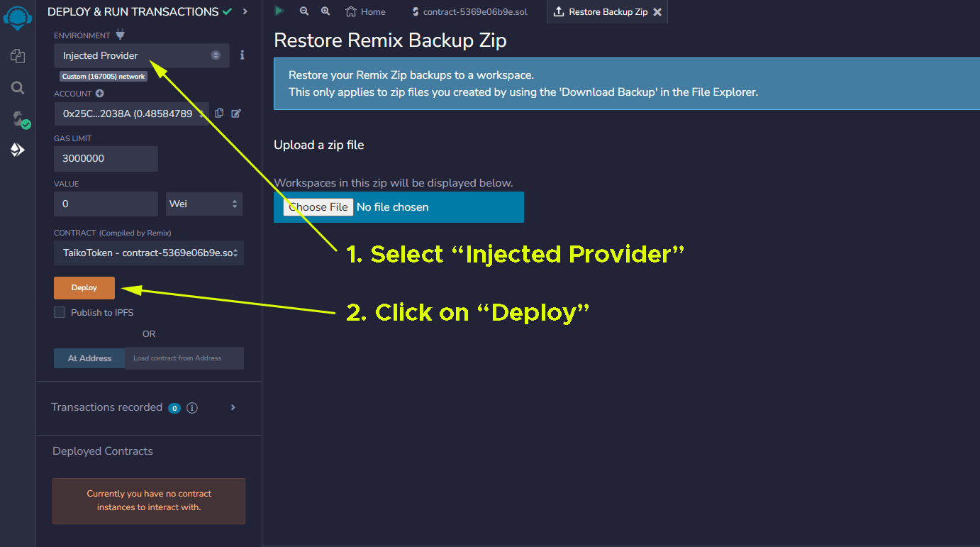Click the Load contract from Address field

(x=184, y=358)
